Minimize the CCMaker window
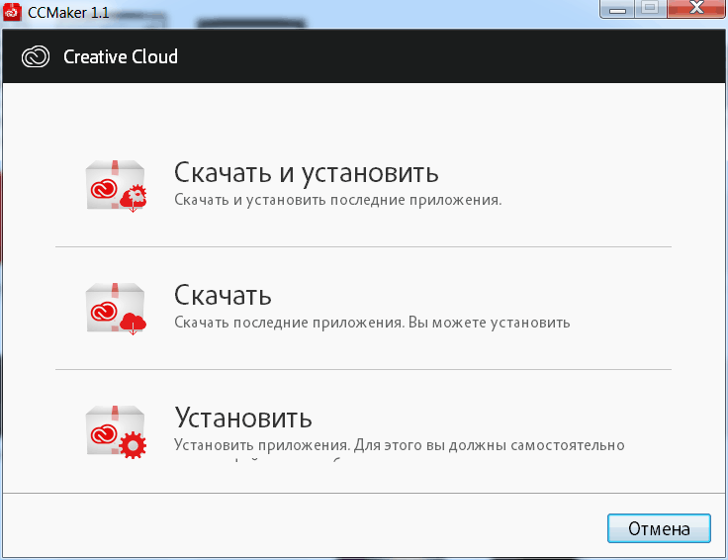This screenshot has height=560, width=728. tap(617, 9)
